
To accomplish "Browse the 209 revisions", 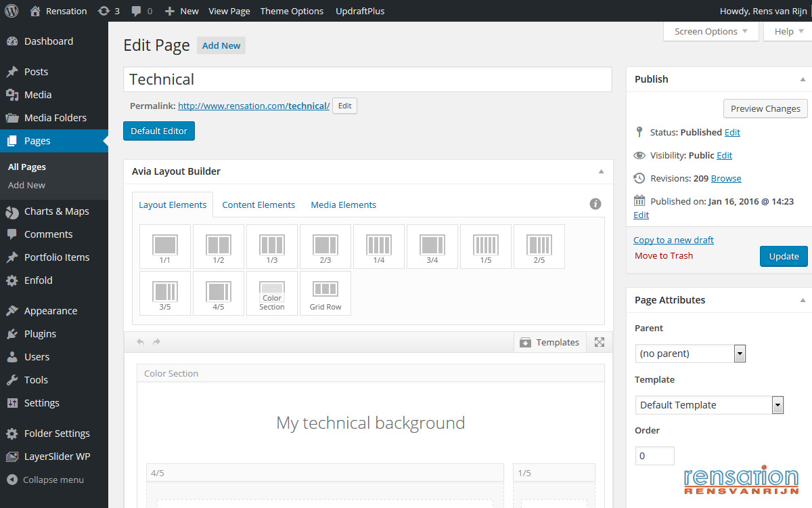I will [x=726, y=178].
